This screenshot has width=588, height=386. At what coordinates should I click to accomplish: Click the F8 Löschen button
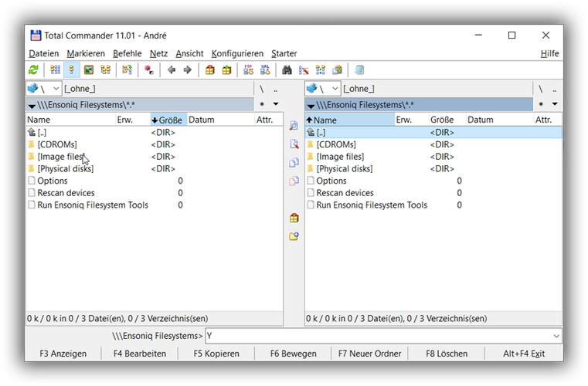pyautogui.click(x=447, y=354)
